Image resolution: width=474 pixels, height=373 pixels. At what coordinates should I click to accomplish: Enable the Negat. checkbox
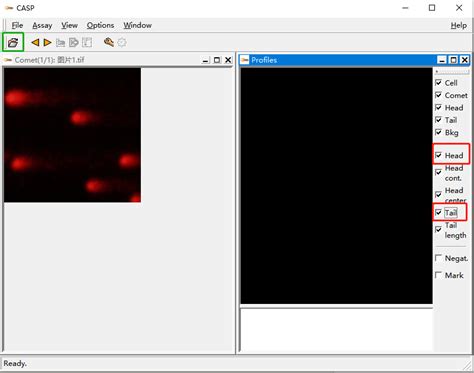(439, 258)
